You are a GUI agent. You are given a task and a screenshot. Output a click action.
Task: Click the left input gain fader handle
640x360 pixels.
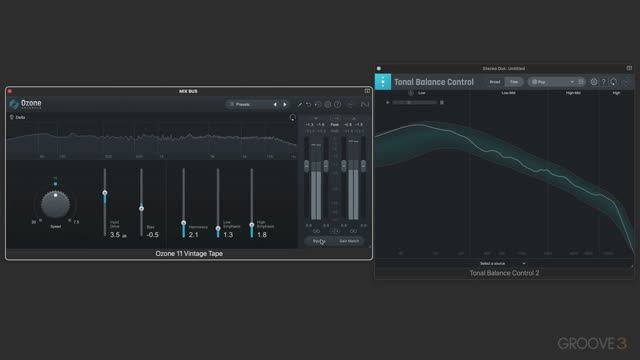(307, 165)
